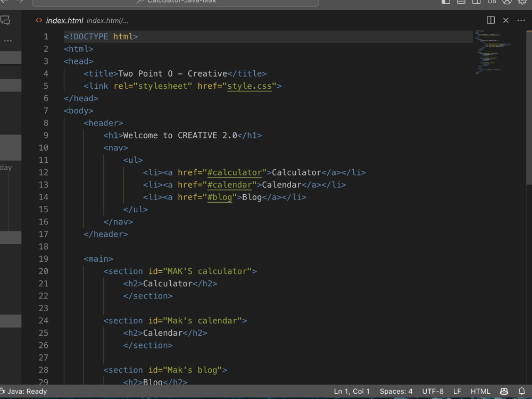Open the editor More Actions ellipsis menu
Image resolution: width=532 pixels, height=399 pixels.
521,20
